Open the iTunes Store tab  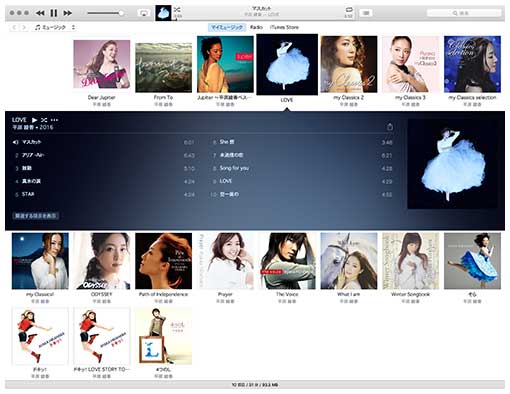284,27
